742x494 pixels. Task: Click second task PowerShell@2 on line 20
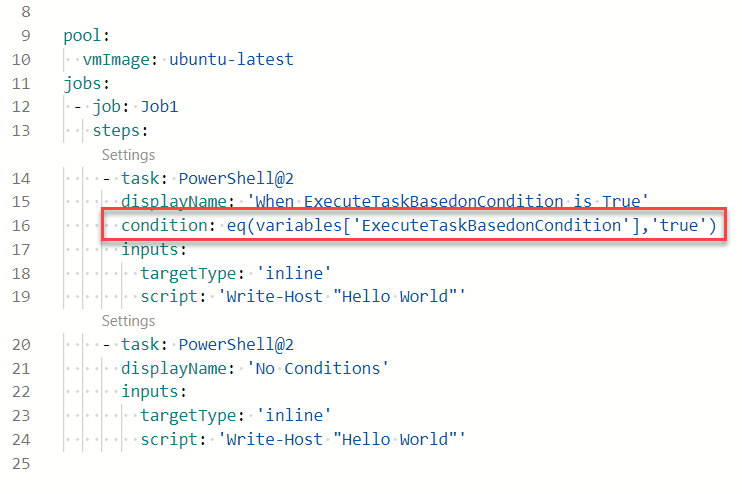[x=236, y=344]
